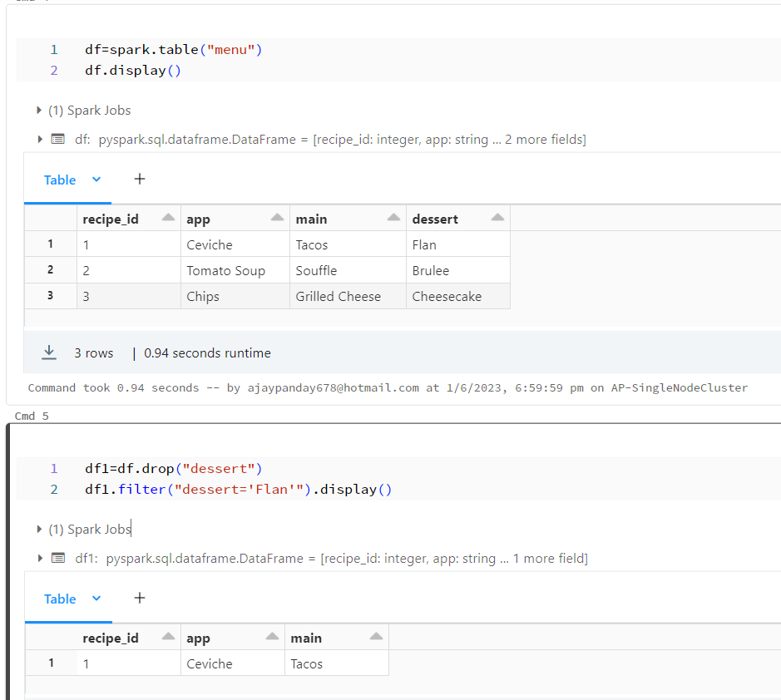
Task: Click the Cheesecake cell in the dessert column
Action: coord(447,296)
